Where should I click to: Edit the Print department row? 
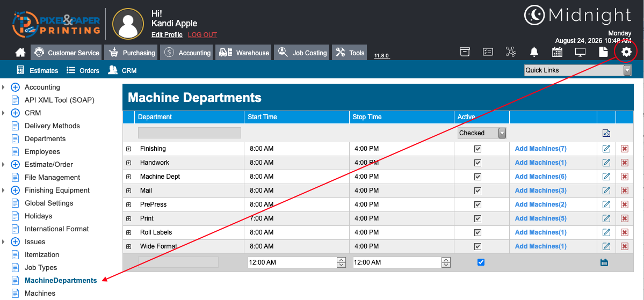click(606, 219)
